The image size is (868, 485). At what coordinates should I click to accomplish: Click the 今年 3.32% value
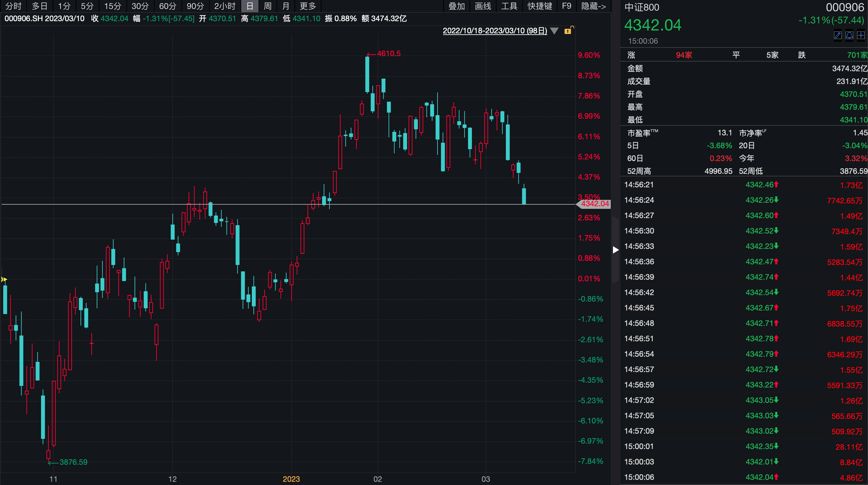coord(856,158)
